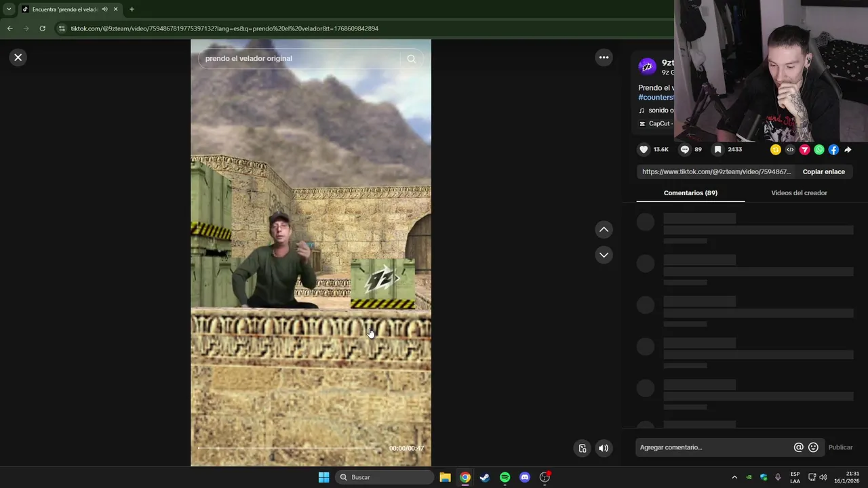The width and height of the screenshot is (868, 488).
Task: Close the TikTok video viewer
Action: point(18,58)
